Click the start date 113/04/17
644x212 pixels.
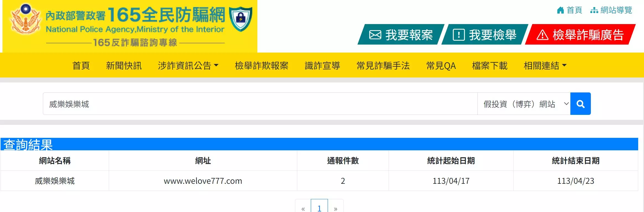tap(451, 181)
